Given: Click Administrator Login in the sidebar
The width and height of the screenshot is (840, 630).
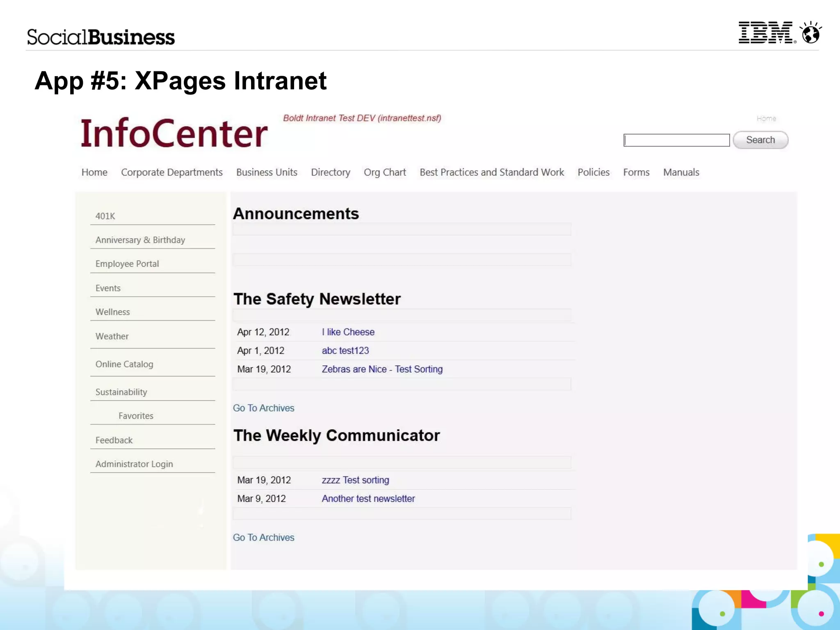Looking at the screenshot, I should (x=134, y=464).
